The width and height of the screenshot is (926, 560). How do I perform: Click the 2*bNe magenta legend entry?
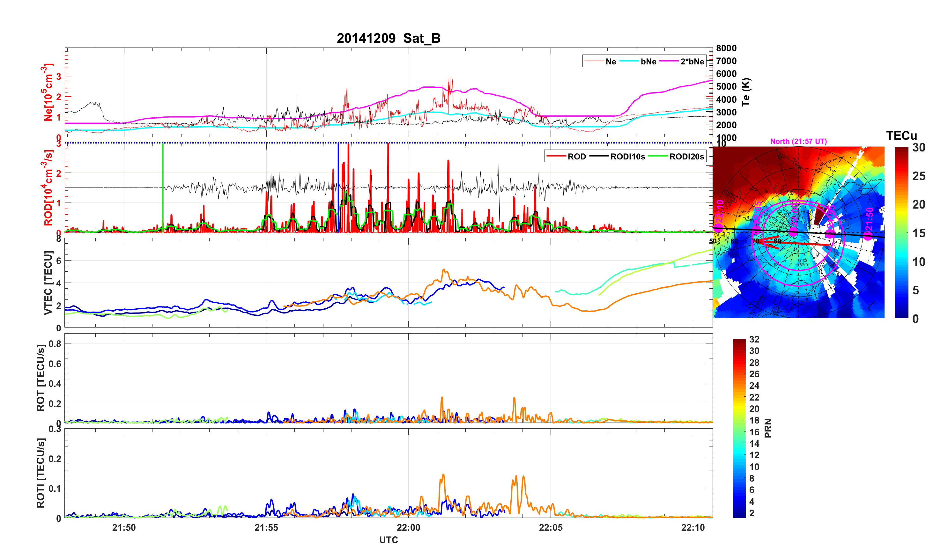pos(692,62)
